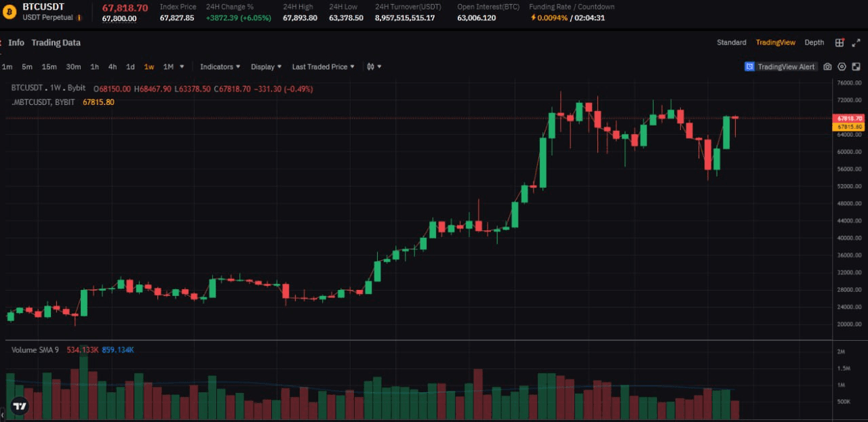Image resolution: width=868 pixels, height=422 pixels.
Task: Select the 1h timeframe
Action: click(94, 67)
